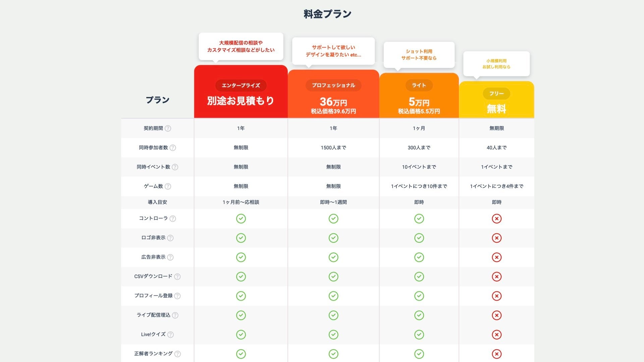Click enterprise plan checkmark in ロゴ非表示 row
The width and height of the screenshot is (644, 362).
[241, 238]
